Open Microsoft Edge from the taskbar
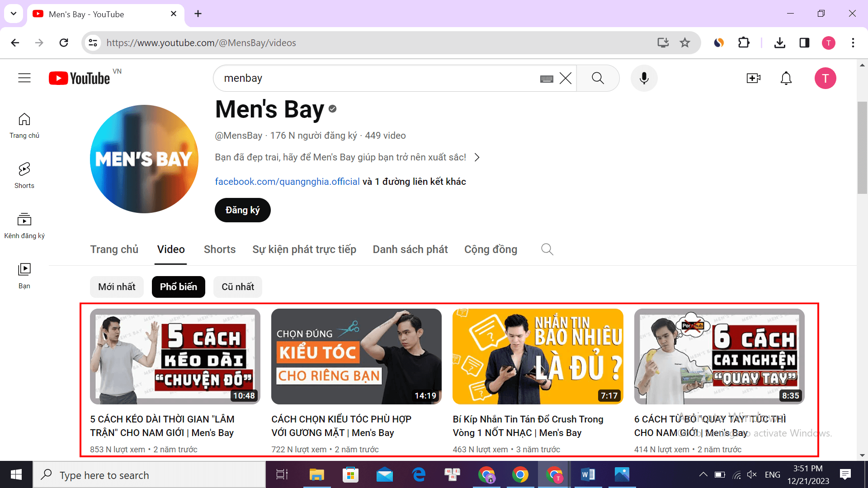Viewport: 868px width, 488px height. [x=419, y=474]
